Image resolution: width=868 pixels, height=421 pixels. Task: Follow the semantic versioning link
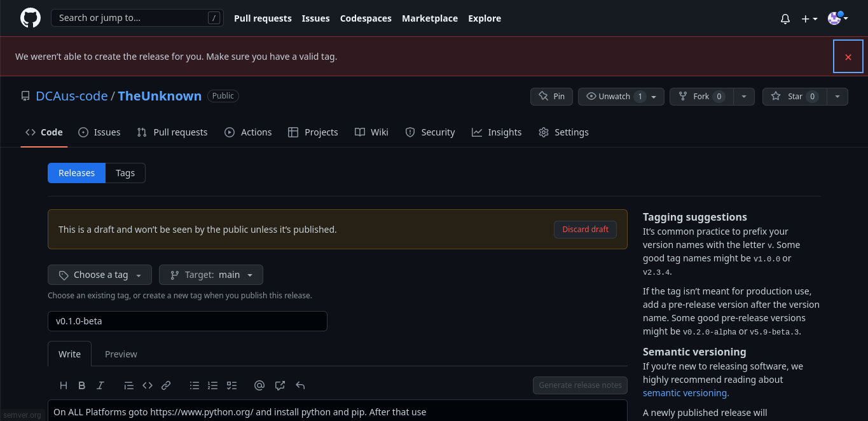685,393
